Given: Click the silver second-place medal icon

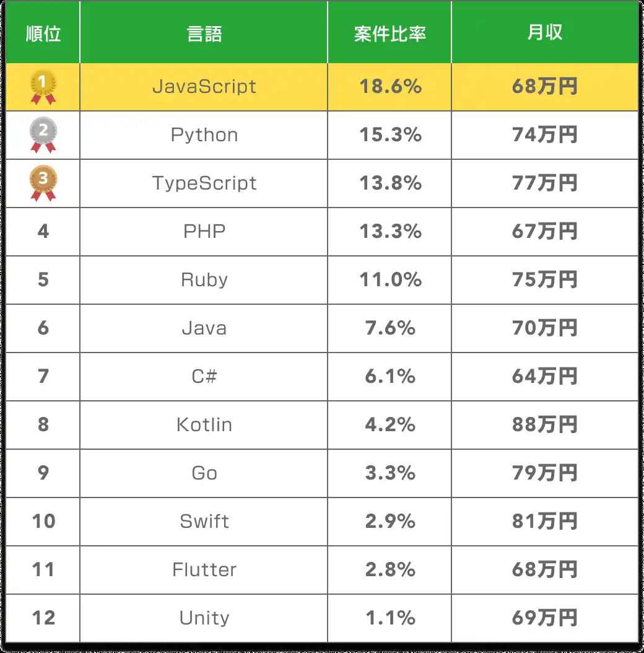Looking at the screenshot, I should pos(43,135).
